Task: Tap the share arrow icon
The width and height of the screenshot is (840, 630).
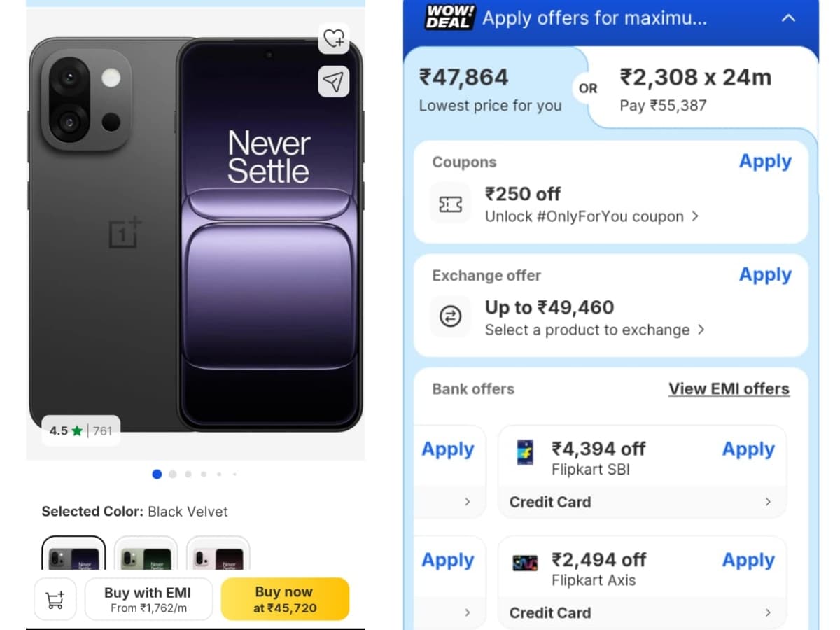Action: [x=334, y=82]
